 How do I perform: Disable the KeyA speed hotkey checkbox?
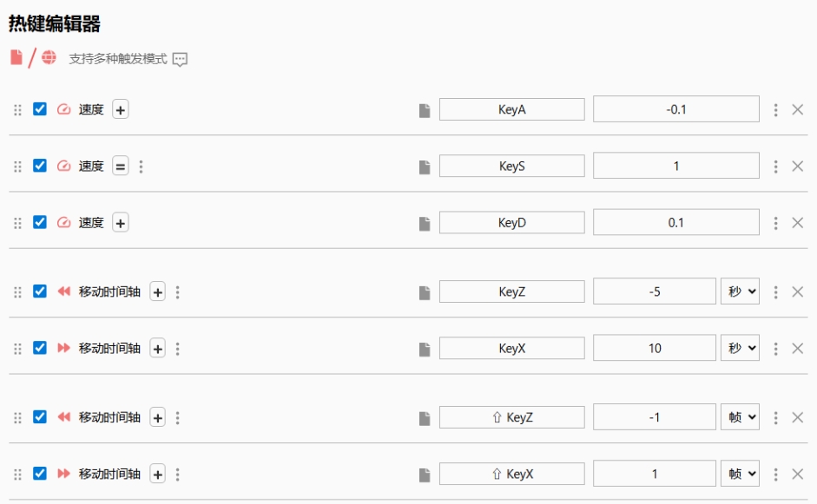(x=40, y=109)
